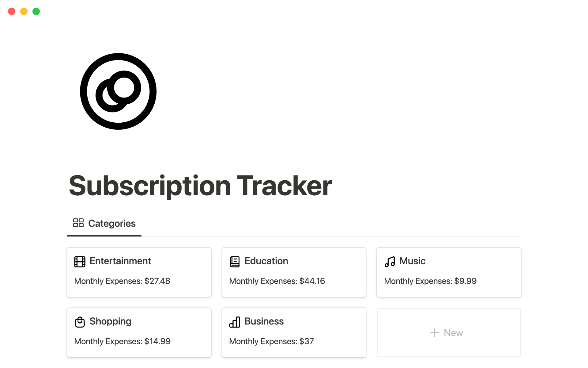Click the green full-screen window button

[x=36, y=11]
